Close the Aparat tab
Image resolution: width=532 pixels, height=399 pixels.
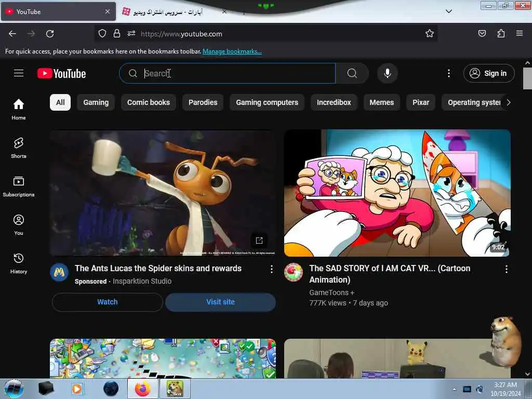coord(224,11)
